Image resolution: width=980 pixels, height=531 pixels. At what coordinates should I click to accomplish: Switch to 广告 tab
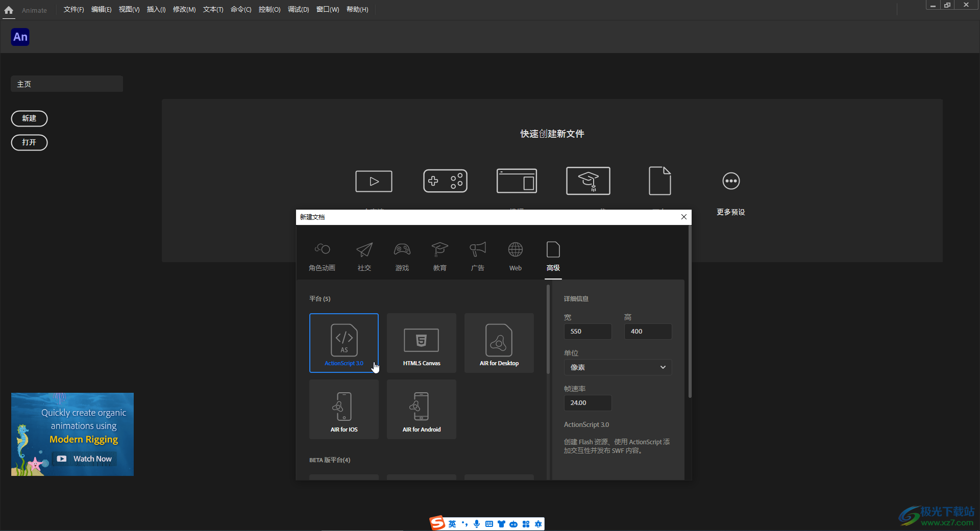[x=478, y=257]
